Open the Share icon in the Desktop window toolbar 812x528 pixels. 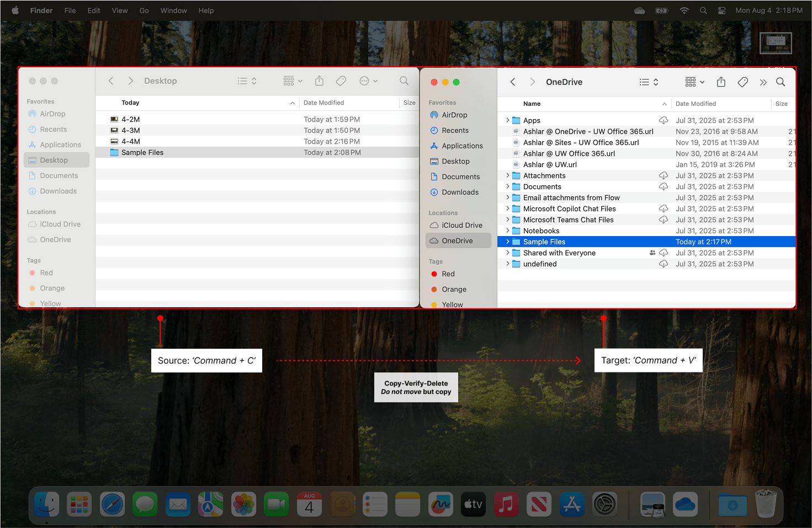319,81
